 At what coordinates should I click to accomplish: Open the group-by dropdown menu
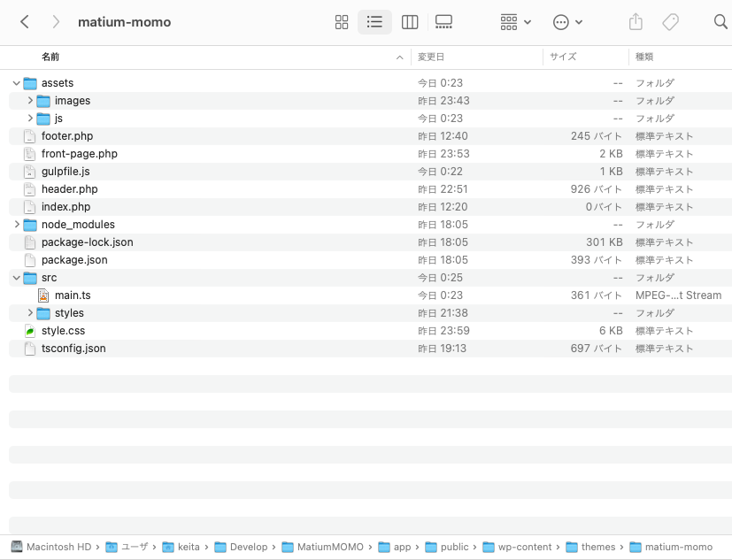click(515, 22)
